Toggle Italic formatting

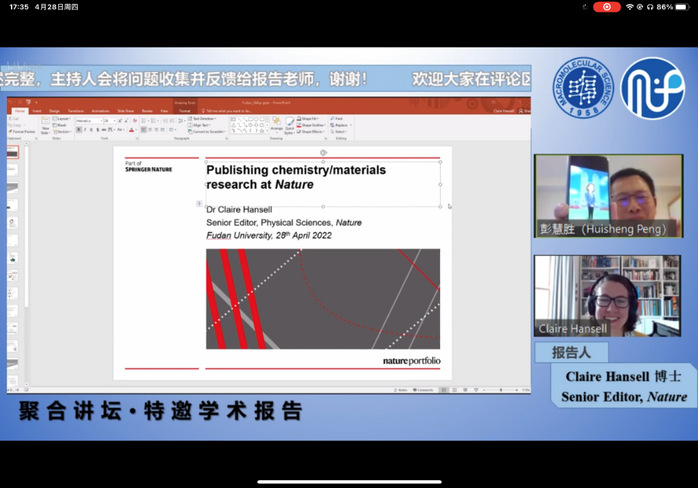pos(83,130)
